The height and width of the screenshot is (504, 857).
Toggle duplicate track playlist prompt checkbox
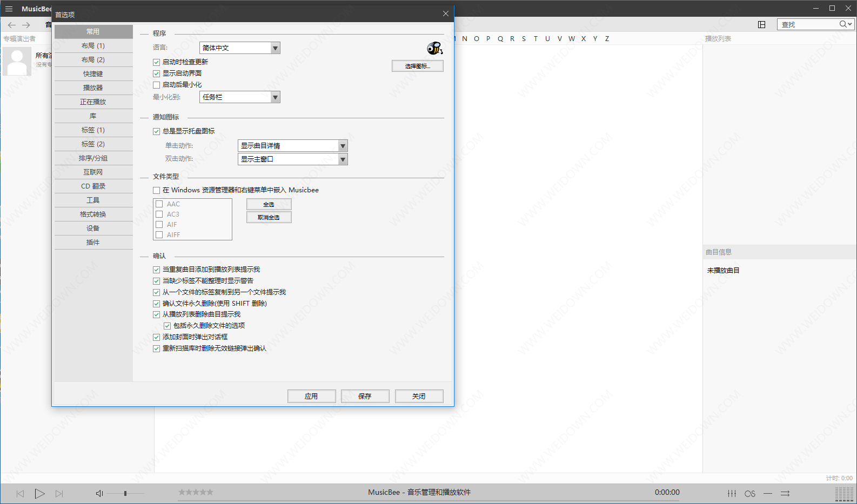(x=157, y=270)
